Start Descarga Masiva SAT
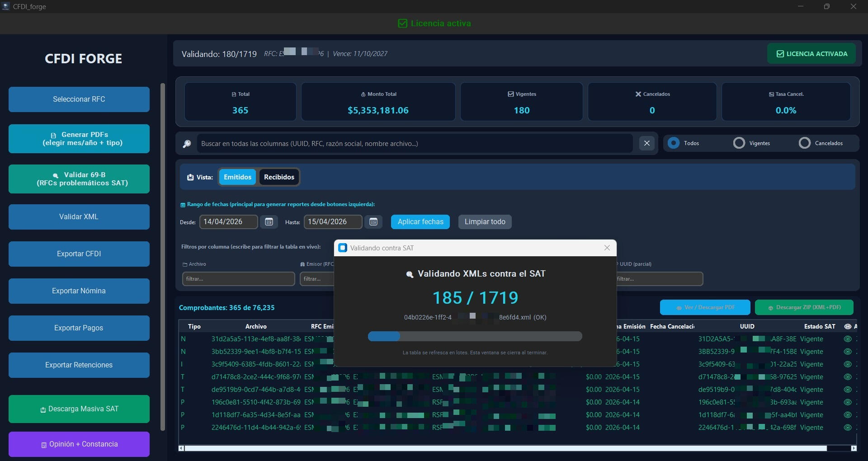Screen dimensions: 868x461 click(x=79, y=409)
